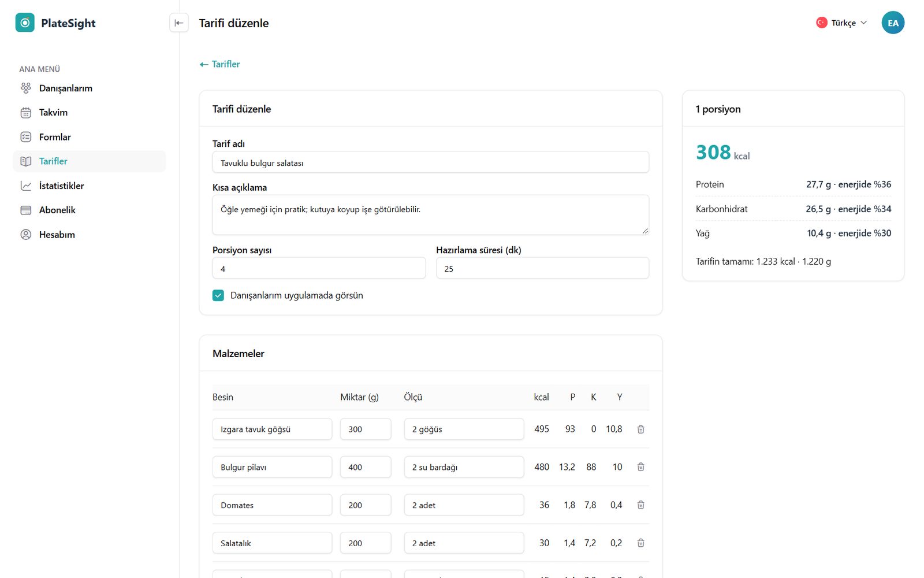Click the Danışanlarım people icon

coord(26,88)
